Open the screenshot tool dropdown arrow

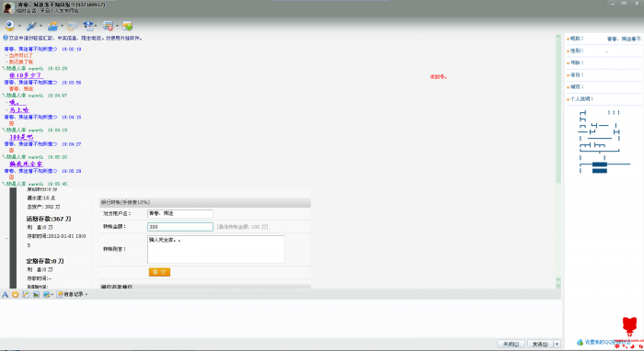coord(52,295)
